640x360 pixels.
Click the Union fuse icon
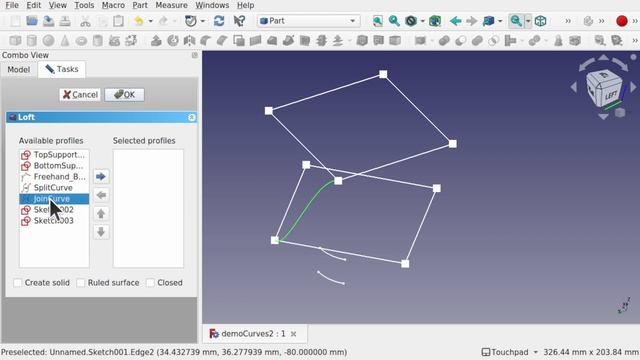tap(477, 40)
